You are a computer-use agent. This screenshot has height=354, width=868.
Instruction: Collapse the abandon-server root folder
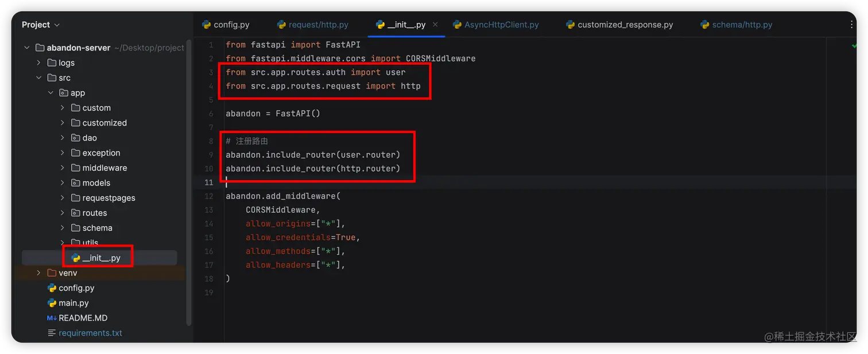pos(27,48)
